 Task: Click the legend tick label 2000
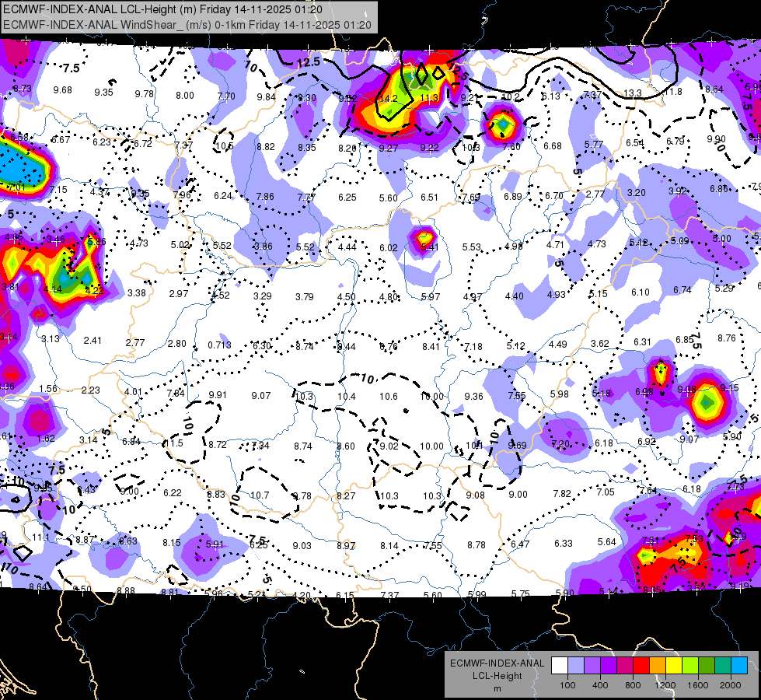tap(730, 685)
